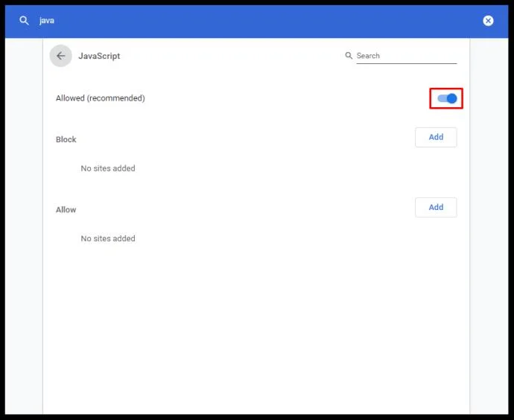
Task: Click the 'Block' section heading
Action: [x=66, y=139]
